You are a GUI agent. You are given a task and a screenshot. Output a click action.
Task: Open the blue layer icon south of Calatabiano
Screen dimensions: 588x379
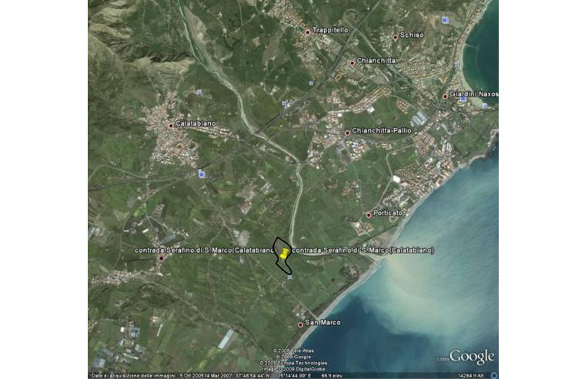202,174
